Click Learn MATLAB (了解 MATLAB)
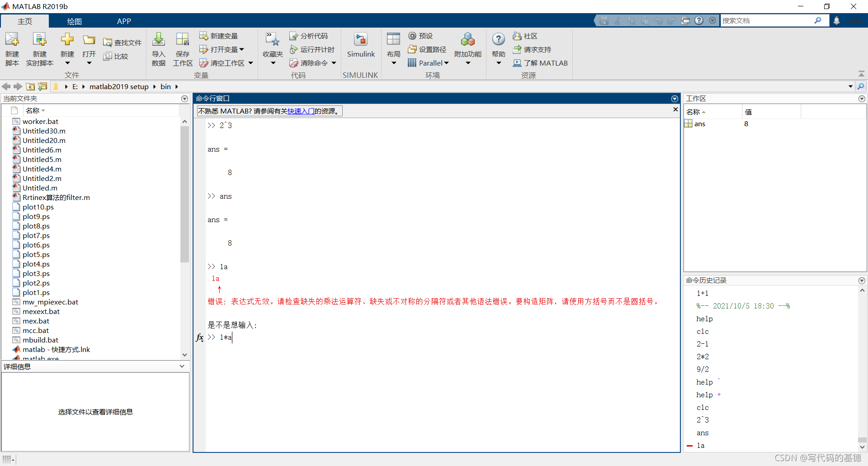Image resolution: width=868 pixels, height=466 pixels. 540,63
